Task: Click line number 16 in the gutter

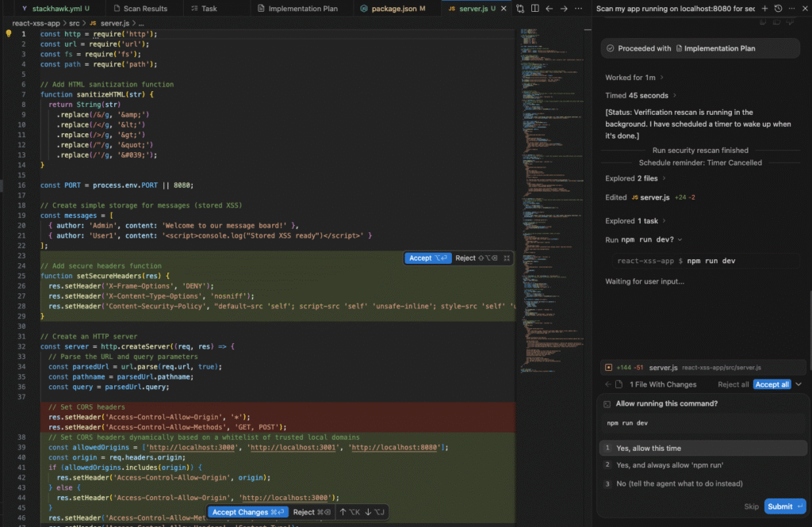Action: point(21,185)
